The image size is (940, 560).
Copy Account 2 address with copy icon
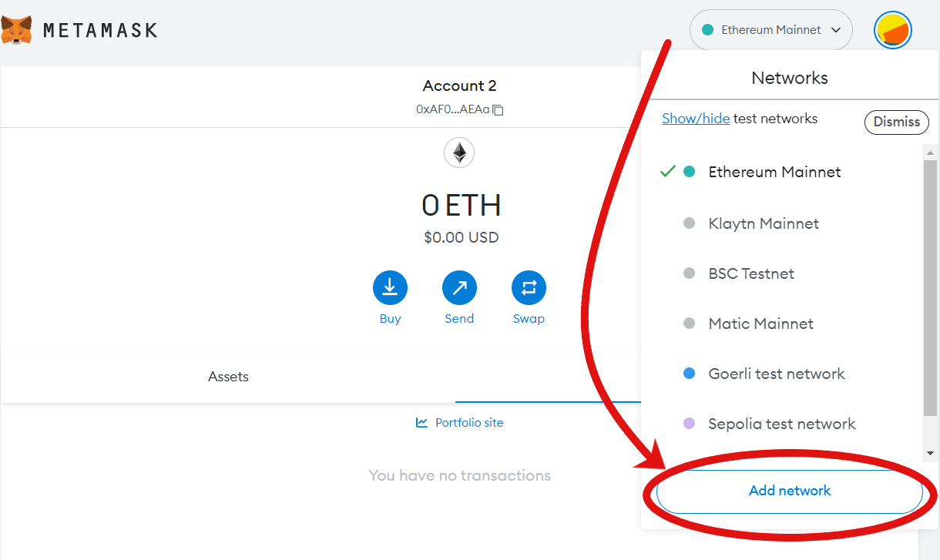pos(497,109)
